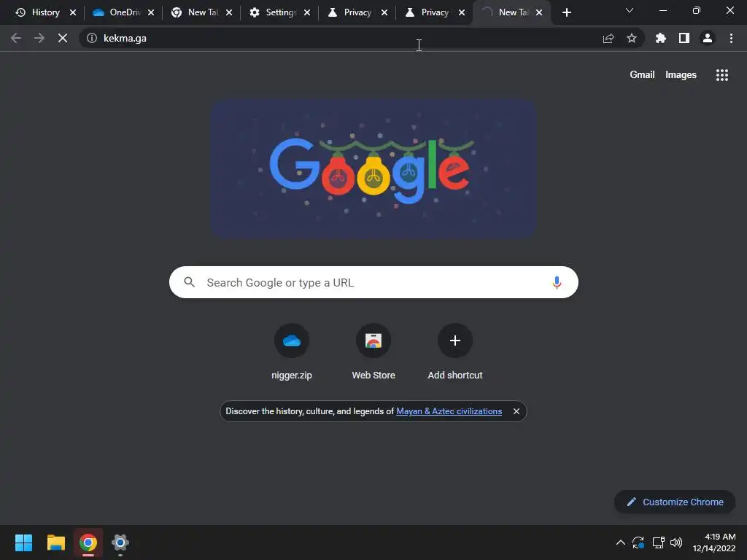Click the magnifier icon in the search box
This screenshot has height=560, width=747.
[x=189, y=282]
